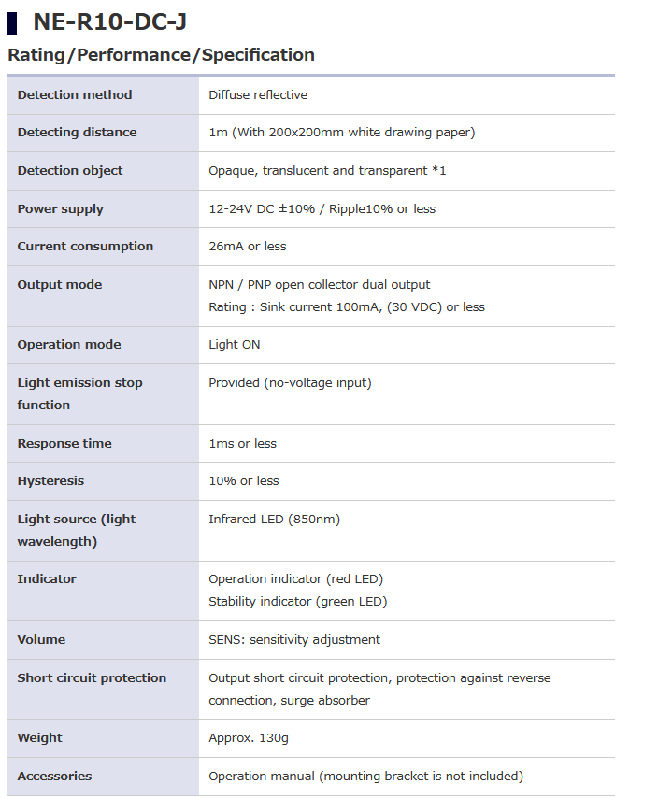Click the NE-R10-DC-J model heading
This screenshot has width=672, height=798.
pyautogui.click(x=109, y=21)
